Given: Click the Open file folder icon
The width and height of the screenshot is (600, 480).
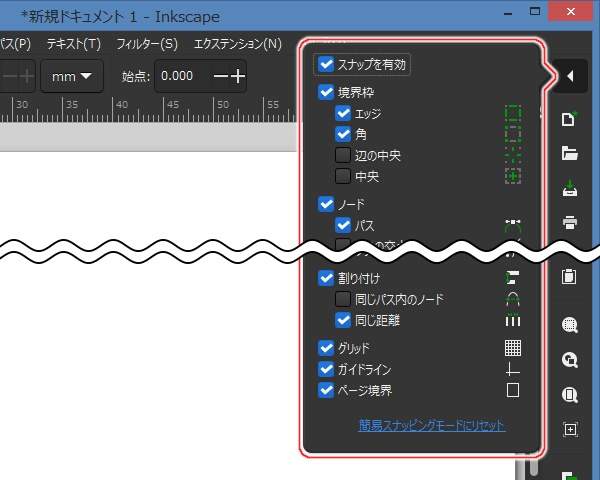Looking at the screenshot, I should click(x=569, y=153).
